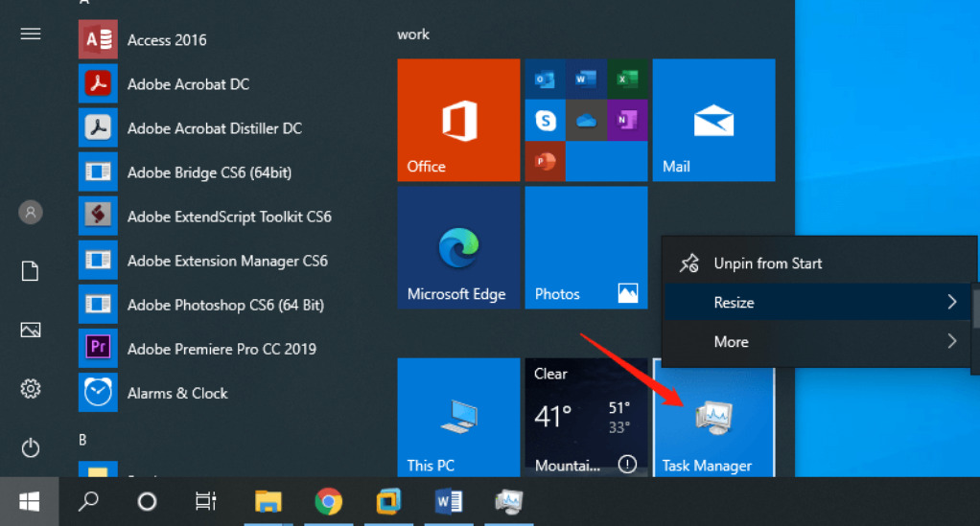Open the weather tile showing Clear 41°
The image size is (980, 526).
point(586,418)
